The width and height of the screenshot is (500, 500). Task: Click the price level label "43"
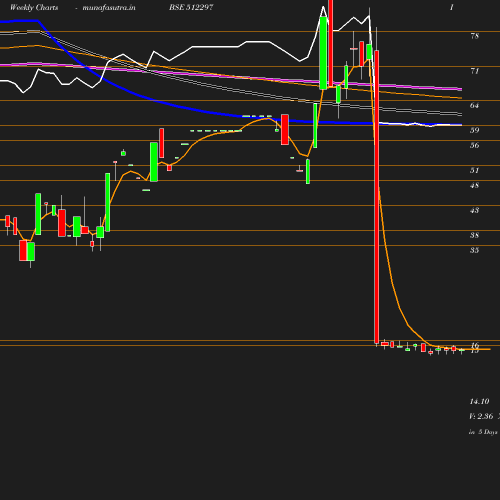[x=475, y=210]
